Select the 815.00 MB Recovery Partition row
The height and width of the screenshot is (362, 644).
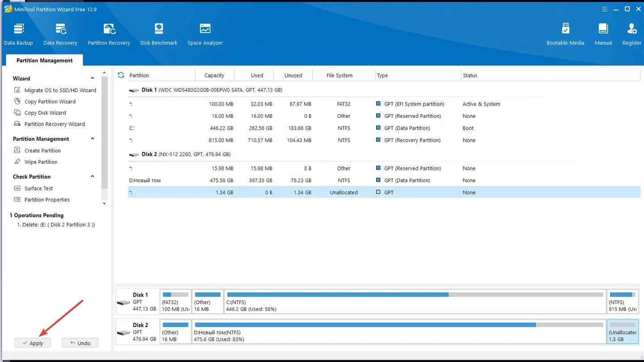[384, 140]
